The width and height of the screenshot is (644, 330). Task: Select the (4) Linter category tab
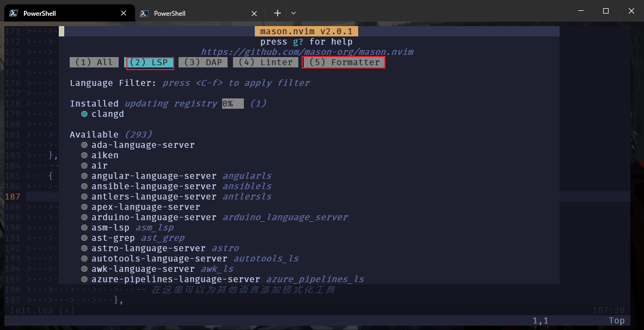coord(265,63)
